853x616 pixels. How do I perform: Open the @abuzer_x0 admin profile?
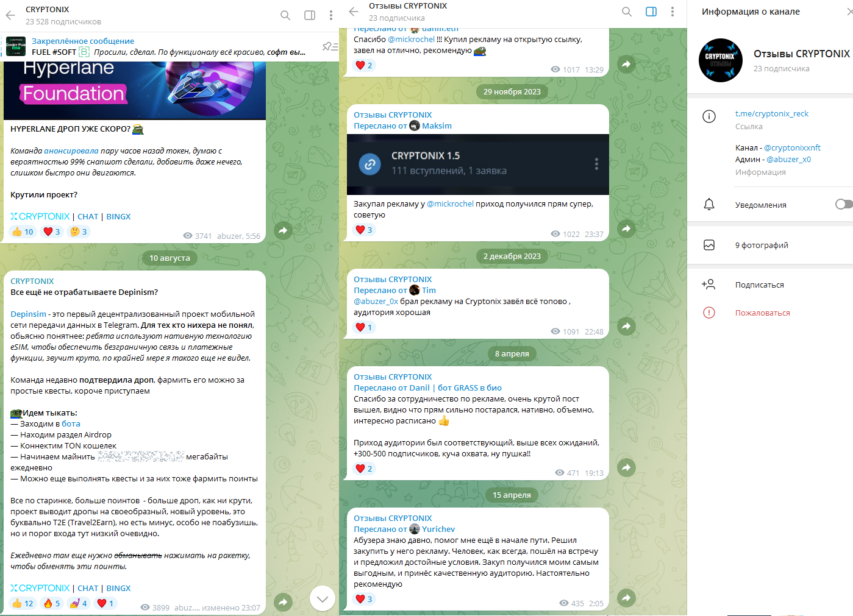788,159
